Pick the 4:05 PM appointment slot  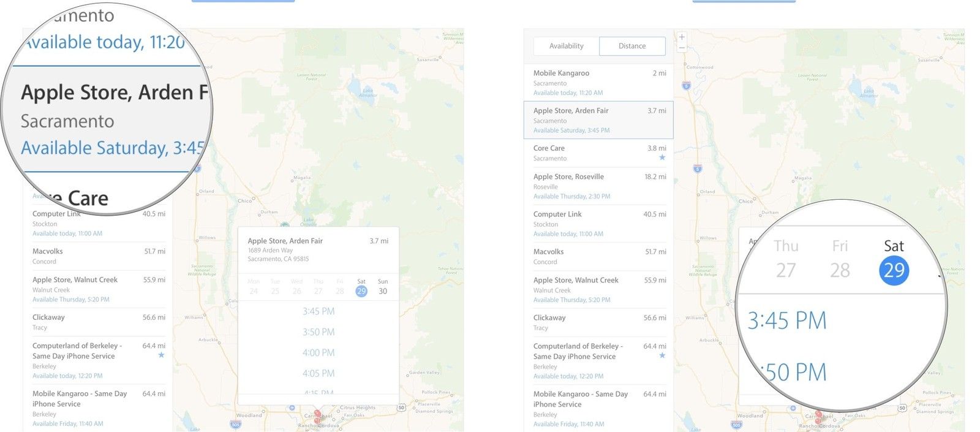(318, 373)
